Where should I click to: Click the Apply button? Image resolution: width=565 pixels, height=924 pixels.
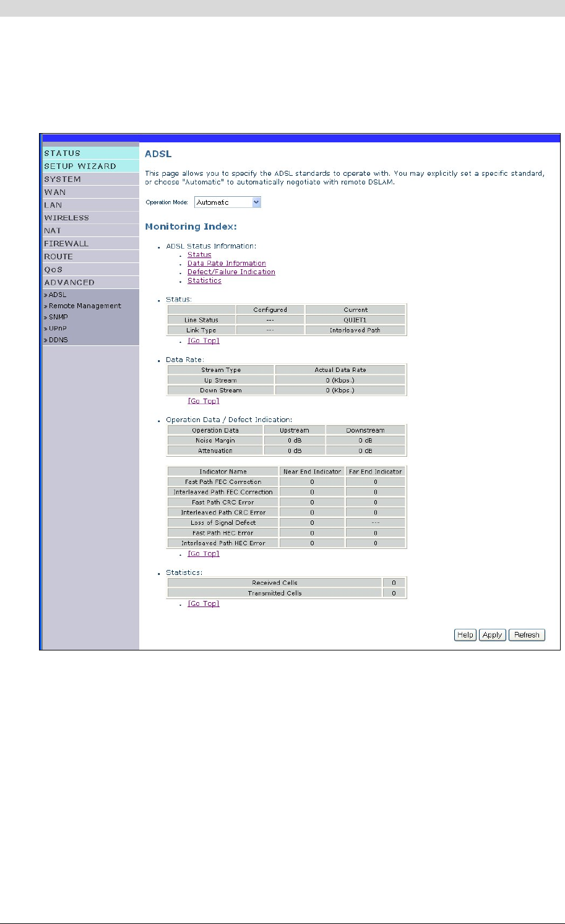point(493,635)
